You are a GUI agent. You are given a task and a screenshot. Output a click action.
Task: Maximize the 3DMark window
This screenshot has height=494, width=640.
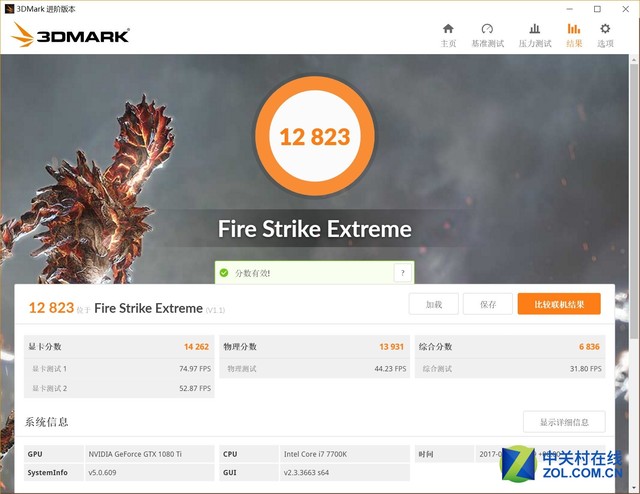point(597,9)
